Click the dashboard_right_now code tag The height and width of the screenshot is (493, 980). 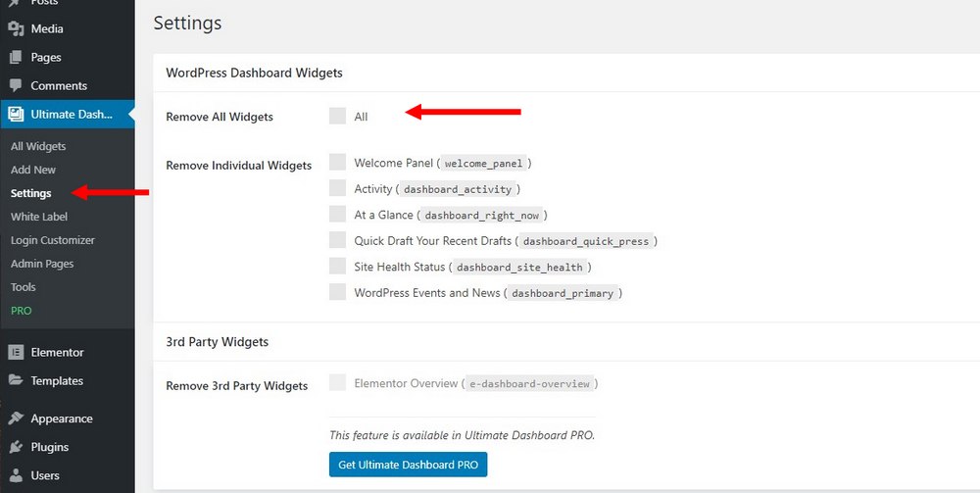point(481,216)
